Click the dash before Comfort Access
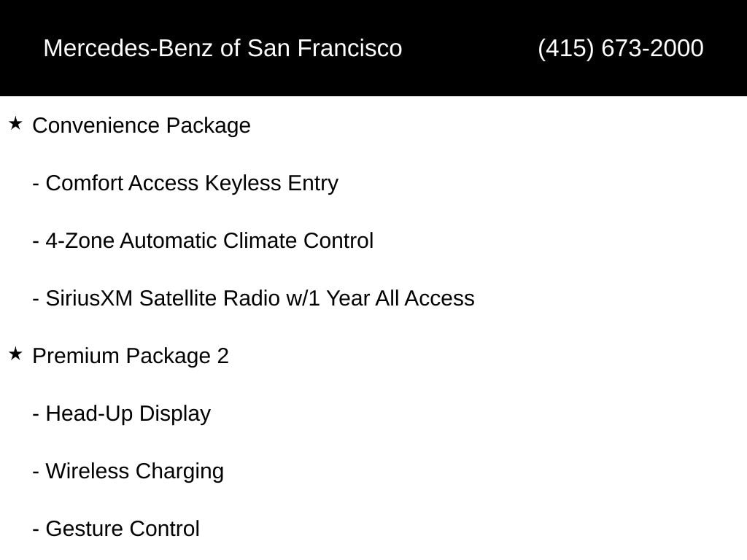The image size is (747, 560). click(x=36, y=185)
